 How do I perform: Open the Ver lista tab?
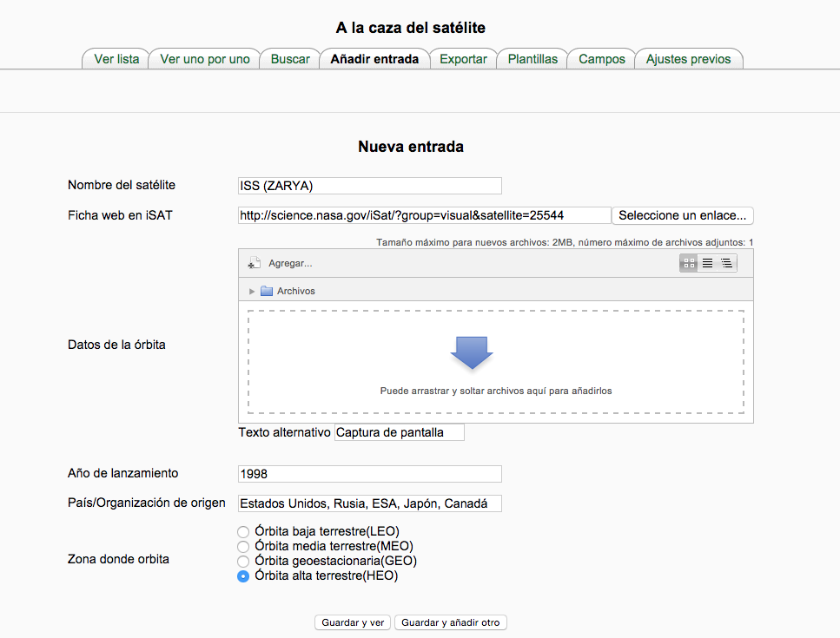coord(116,59)
